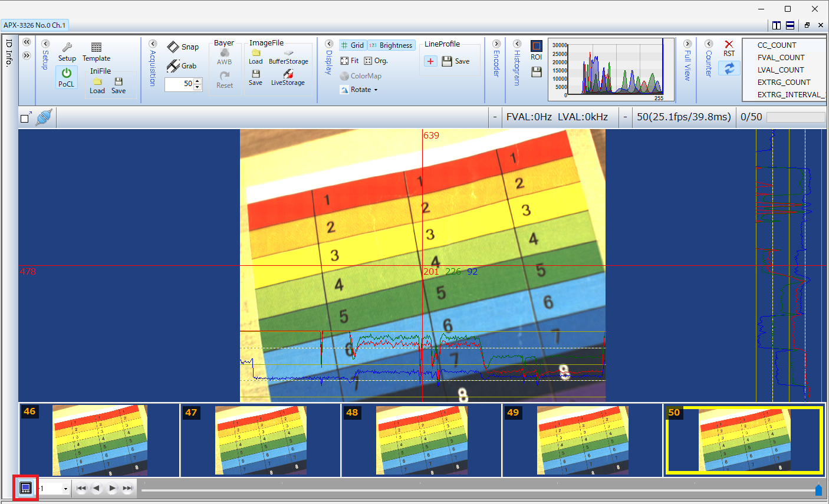Toggle the Grid display overlay
Screen dimensions: 829x504
[352, 45]
